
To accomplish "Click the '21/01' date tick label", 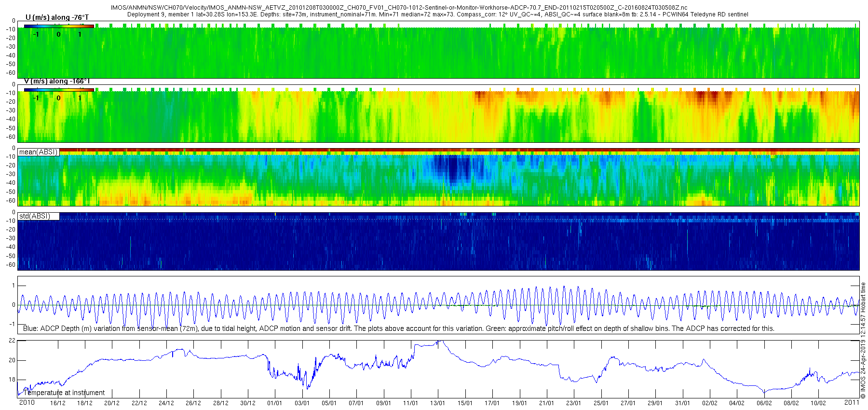I will (x=547, y=403).
